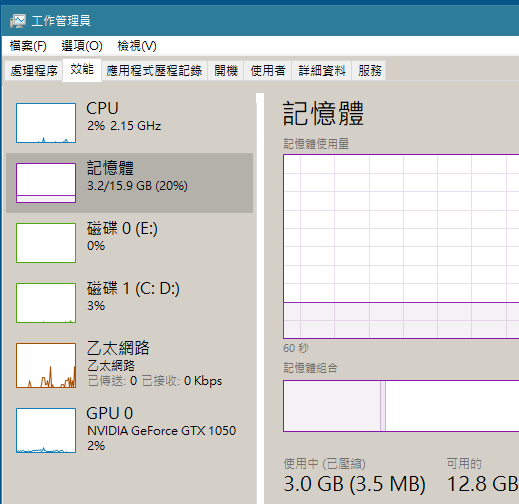
Task: Select the 磁碟 1 (C: D:) graph thumbnail
Action: (46, 303)
